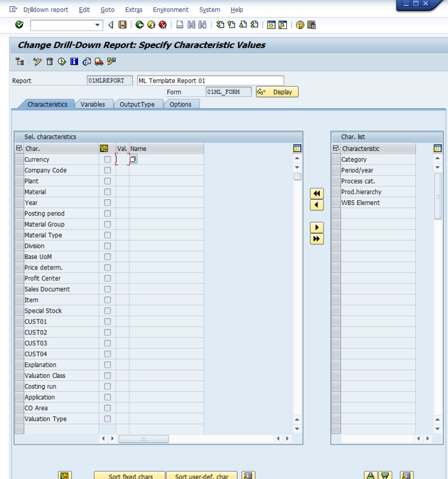Click the transport truck icon
This screenshot has height=479, width=448.
[x=99, y=62]
